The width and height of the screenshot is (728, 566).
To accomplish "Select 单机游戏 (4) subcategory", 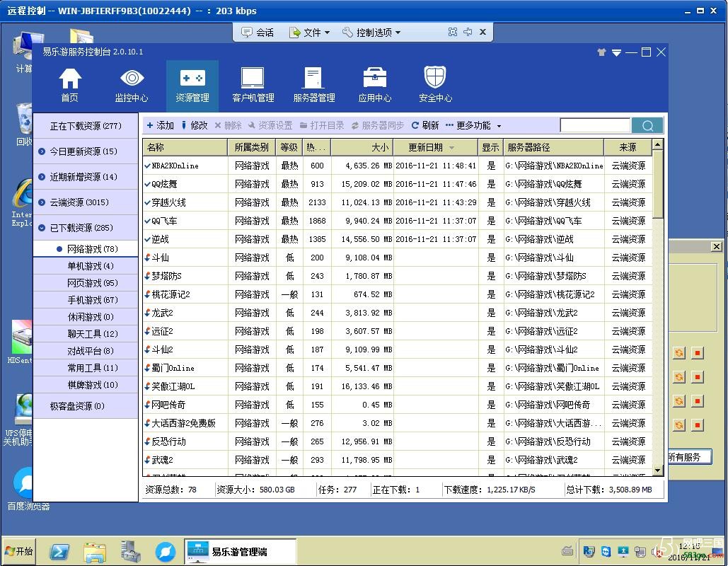I will (86, 266).
